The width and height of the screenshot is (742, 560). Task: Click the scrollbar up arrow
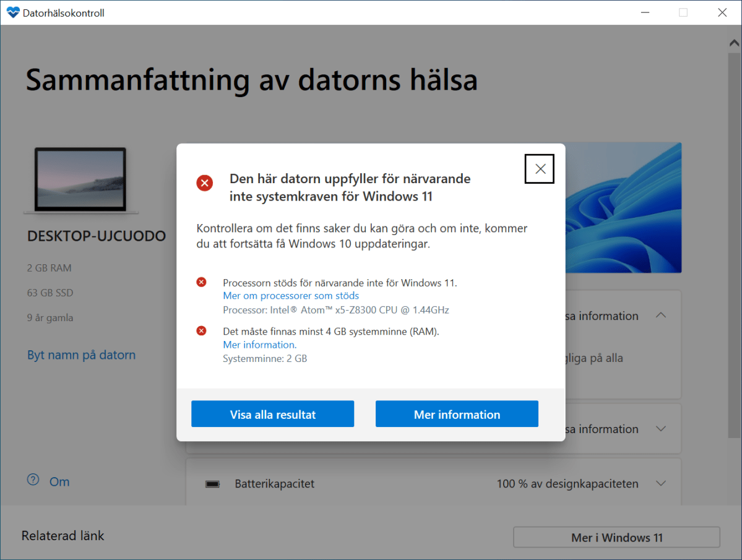point(733,42)
